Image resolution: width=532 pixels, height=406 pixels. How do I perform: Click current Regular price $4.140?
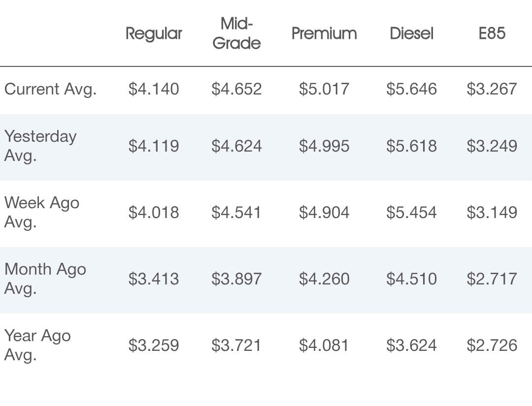pyautogui.click(x=154, y=89)
